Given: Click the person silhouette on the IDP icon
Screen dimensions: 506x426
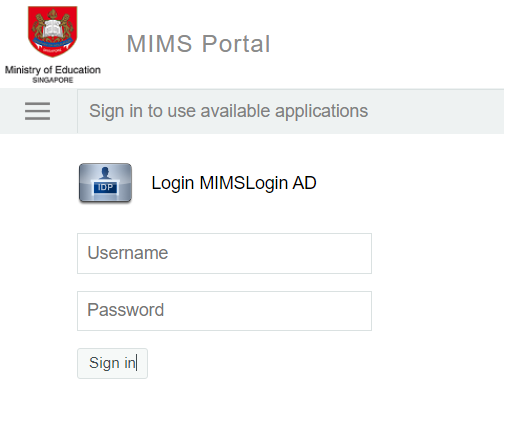Looking at the screenshot, I should [x=105, y=173].
